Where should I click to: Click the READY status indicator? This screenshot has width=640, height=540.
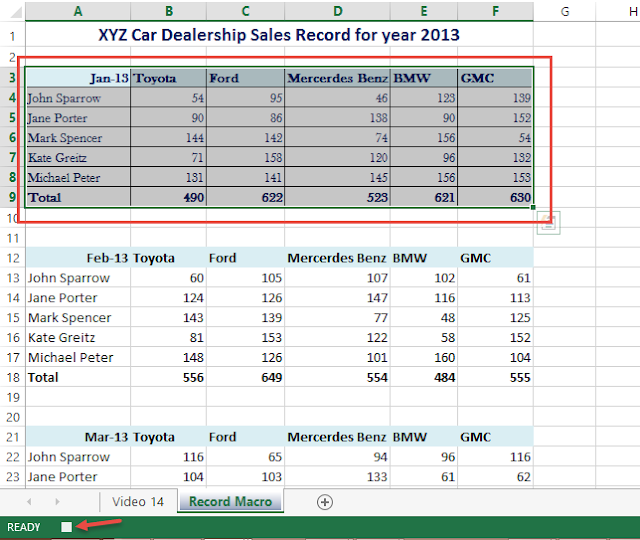pyautogui.click(x=24, y=527)
